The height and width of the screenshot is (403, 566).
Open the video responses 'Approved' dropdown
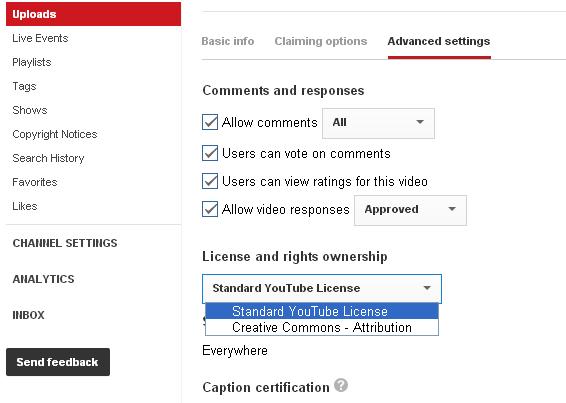click(x=410, y=210)
